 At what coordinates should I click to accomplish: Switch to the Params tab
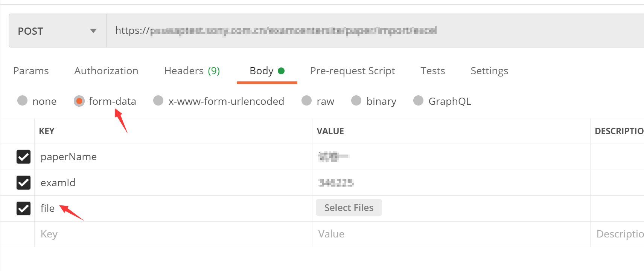[31, 71]
